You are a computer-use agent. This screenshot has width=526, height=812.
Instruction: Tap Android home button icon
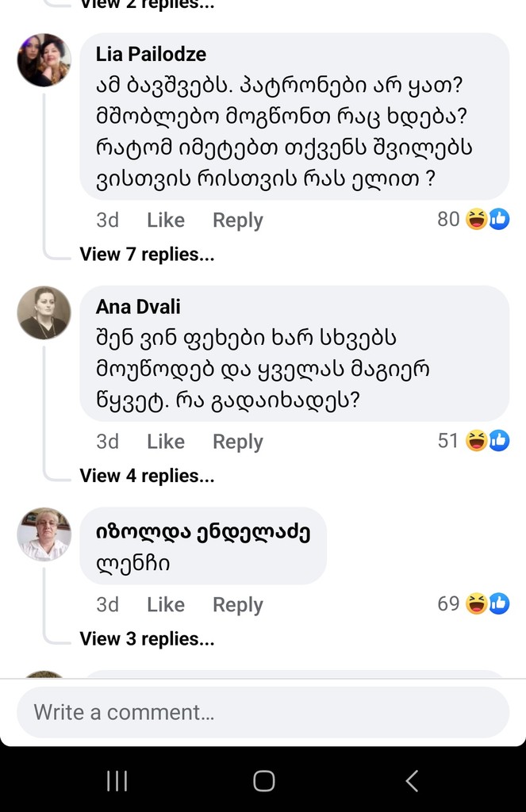(263, 781)
